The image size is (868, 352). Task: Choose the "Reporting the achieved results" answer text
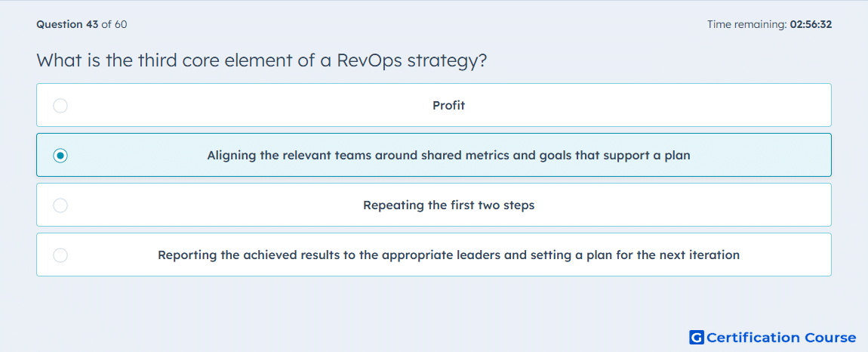click(448, 255)
